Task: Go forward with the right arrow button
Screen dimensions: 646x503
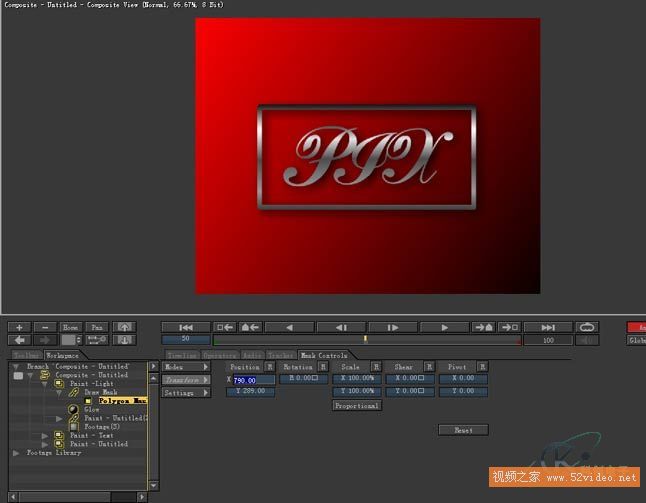Action: pos(45,340)
